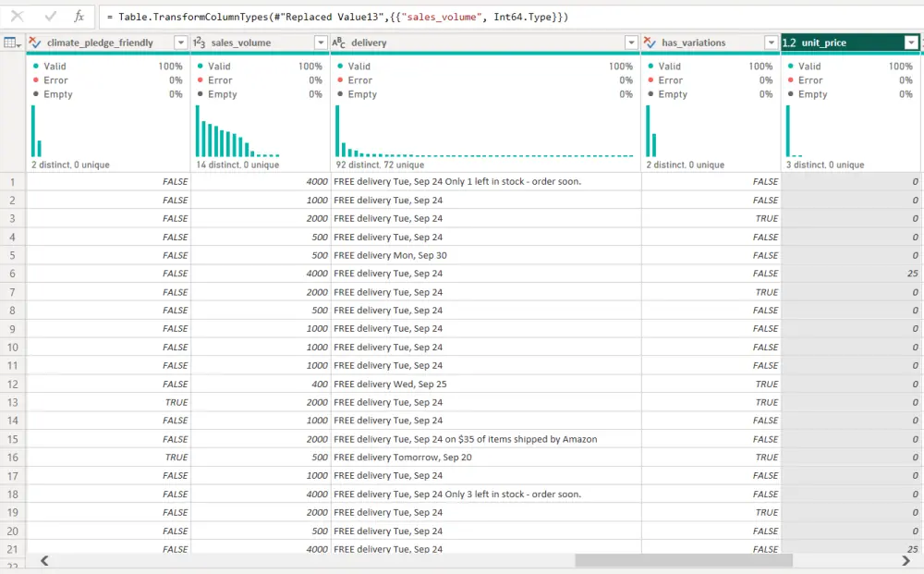924x574 pixels.
Task: Open the table menu icon at the top-left corner
Action: (x=12, y=43)
